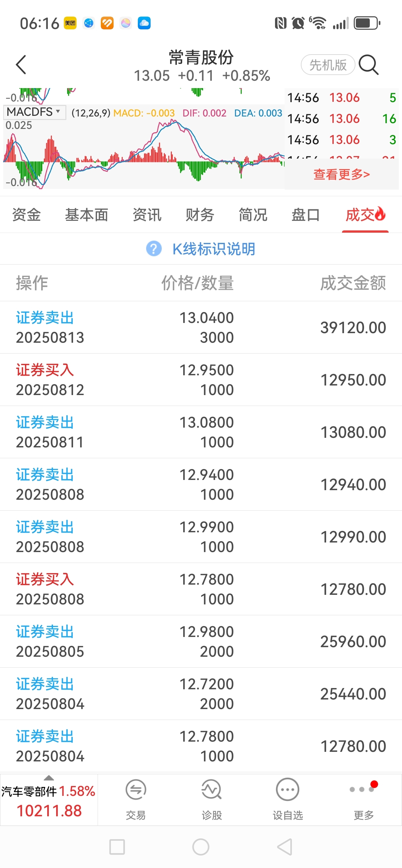Open the 诊股 stock diagnosis icon

click(212, 789)
